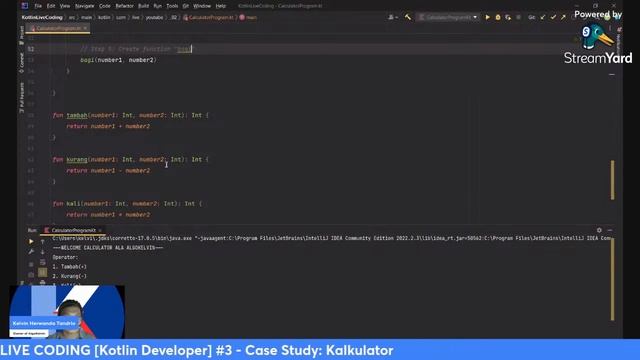Toggle scroll-to-end highlighted icon in Run console
The height and width of the screenshot is (360, 640).
pos(42,272)
